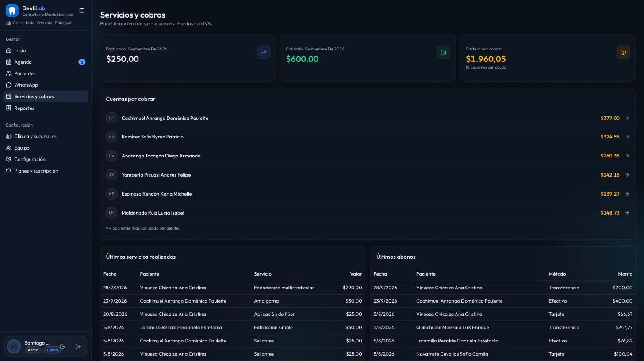Click the Cobrado $600,00 amount

click(x=302, y=59)
